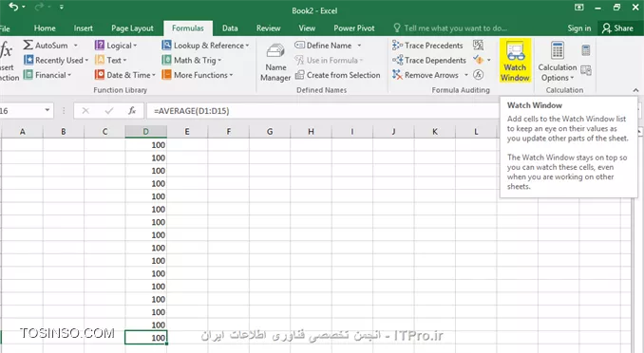Expand the Name Box dropdown
Viewport: 644px width, 353px height.
(47, 110)
